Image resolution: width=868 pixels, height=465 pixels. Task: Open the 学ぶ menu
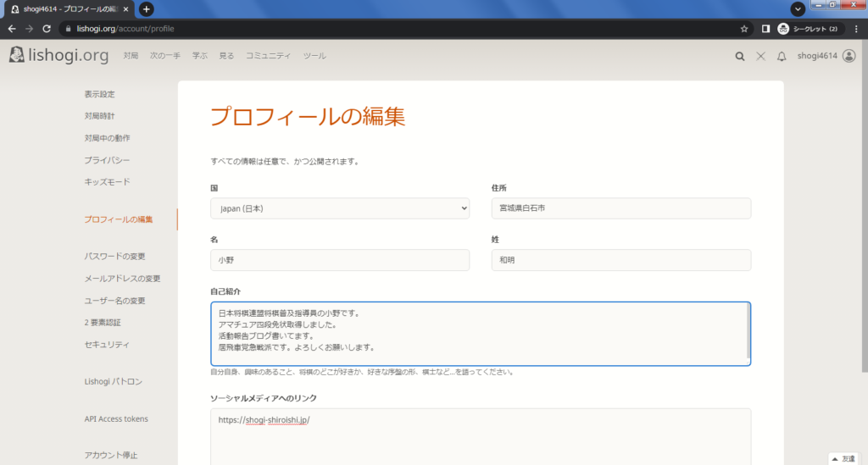click(200, 56)
